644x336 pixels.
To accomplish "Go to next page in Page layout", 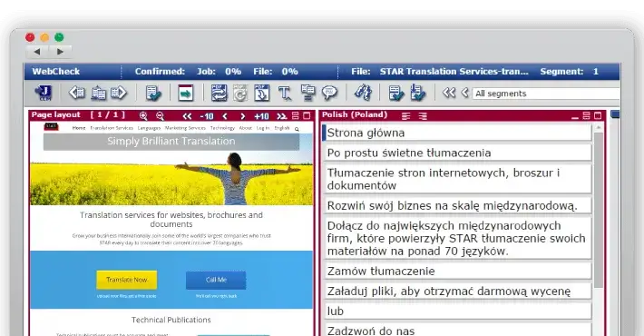I will click(x=243, y=116).
